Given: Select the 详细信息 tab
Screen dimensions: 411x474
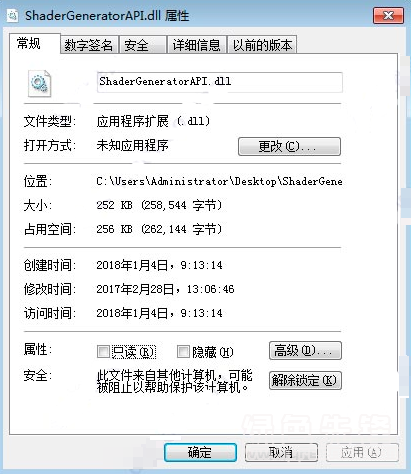Looking at the screenshot, I should tap(197, 45).
